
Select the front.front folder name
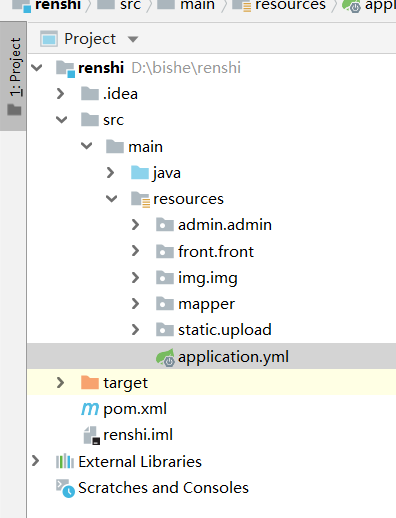click(x=216, y=251)
